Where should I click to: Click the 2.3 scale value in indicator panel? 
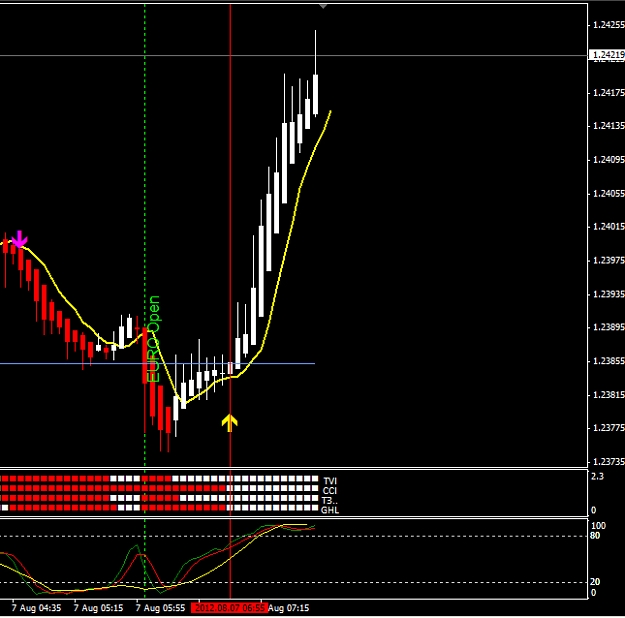597,476
